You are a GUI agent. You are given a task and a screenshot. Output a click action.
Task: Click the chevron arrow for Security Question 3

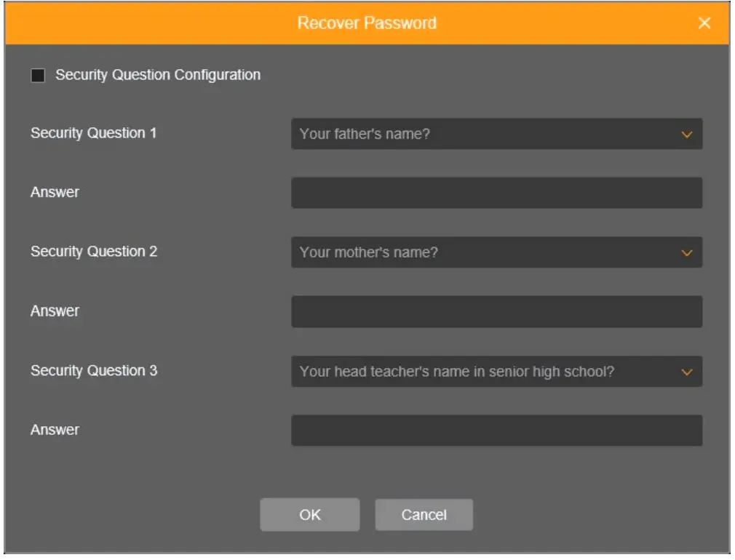(x=686, y=372)
